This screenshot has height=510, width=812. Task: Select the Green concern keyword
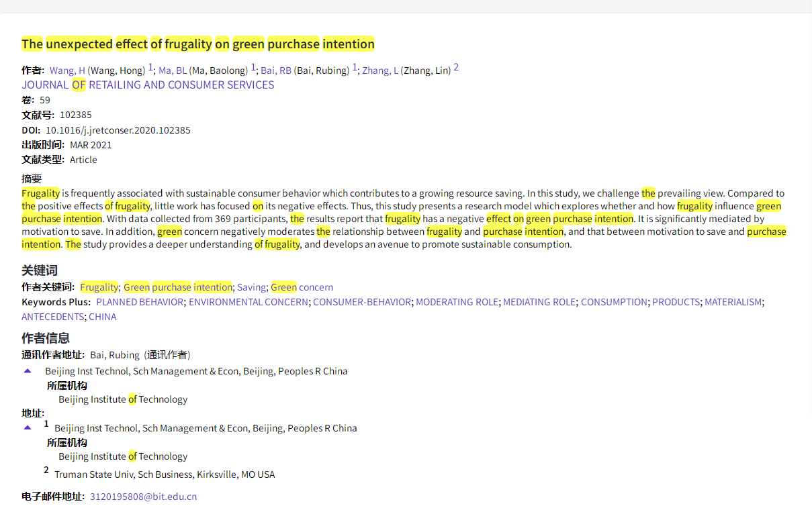[x=302, y=287]
